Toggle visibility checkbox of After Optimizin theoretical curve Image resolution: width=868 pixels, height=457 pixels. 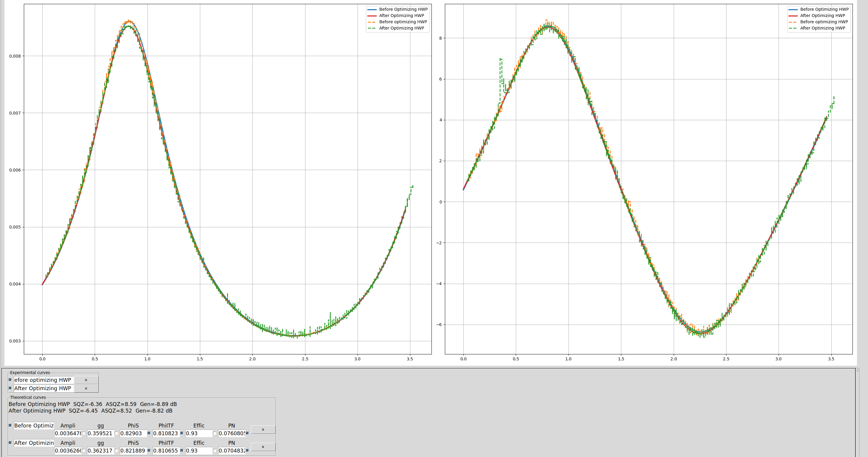[x=10, y=442]
